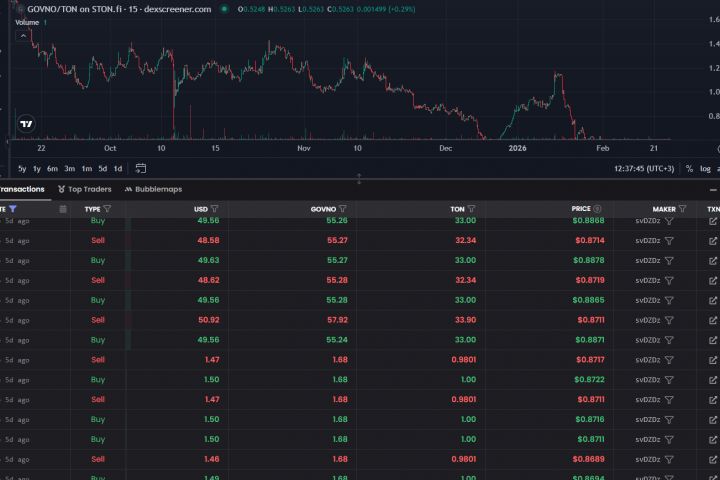Collapse the transactions panel
720x480 pixels.
[x=713, y=189]
